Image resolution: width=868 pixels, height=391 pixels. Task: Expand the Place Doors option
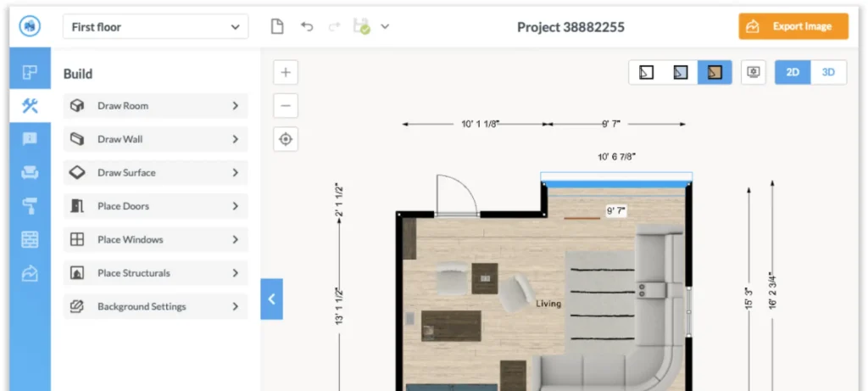[x=156, y=206]
